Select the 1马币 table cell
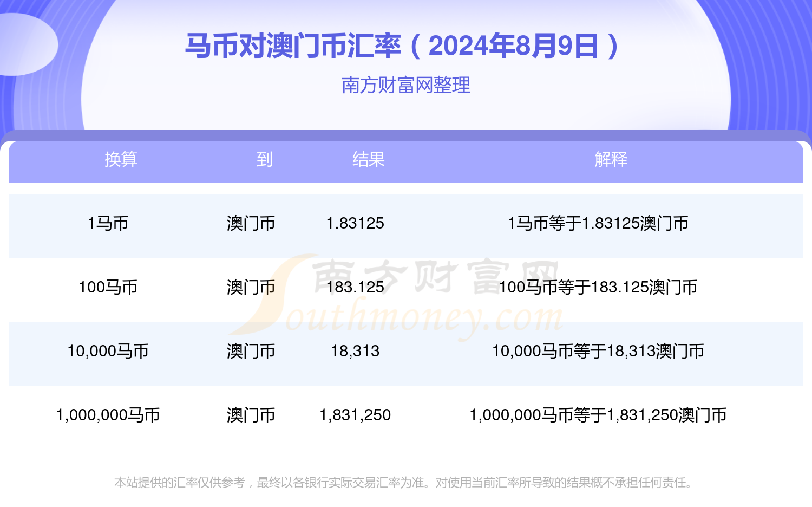Screen dimensions: 812x507 108,223
